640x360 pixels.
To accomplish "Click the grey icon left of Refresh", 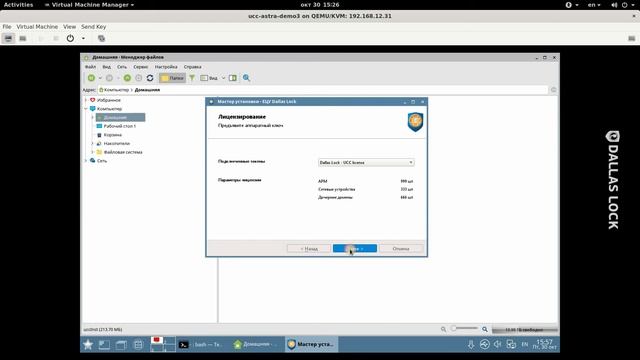I will click(x=139, y=78).
